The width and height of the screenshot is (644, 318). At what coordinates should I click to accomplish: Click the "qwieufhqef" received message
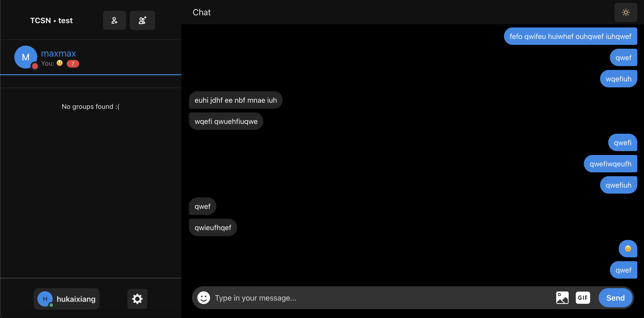pos(213,228)
